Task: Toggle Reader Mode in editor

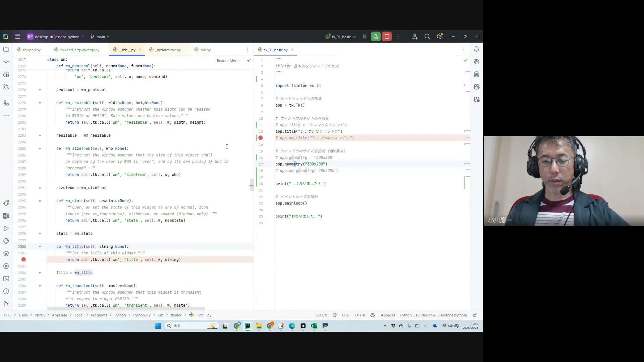Action: click(228, 61)
